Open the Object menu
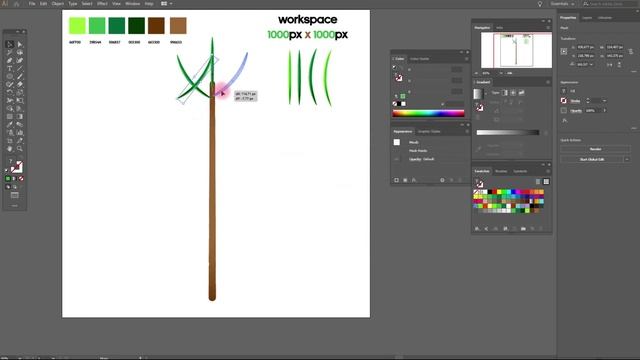640x360 pixels. [58, 4]
